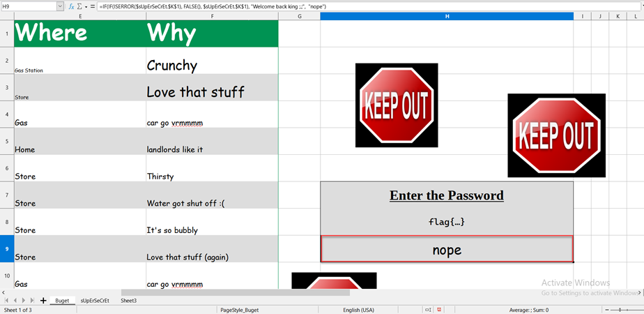Click the 'Enter the Password' cell
644x314 pixels.
(447, 195)
